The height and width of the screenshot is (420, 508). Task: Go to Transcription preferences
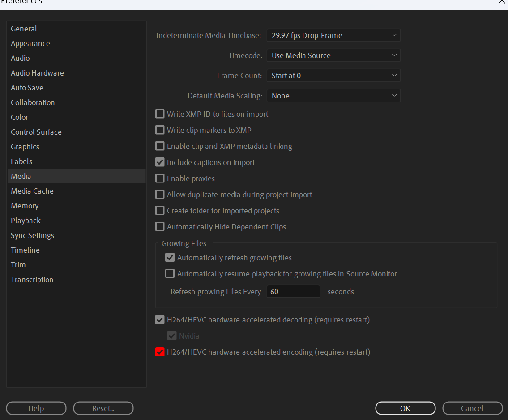pyautogui.click(x=32, y=280)
